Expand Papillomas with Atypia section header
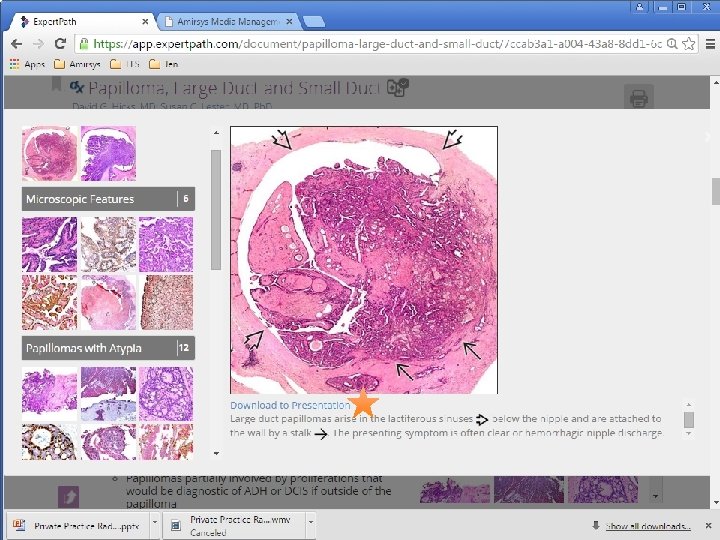The height and width of the screenshot is (540, 720). pos(108,348)
